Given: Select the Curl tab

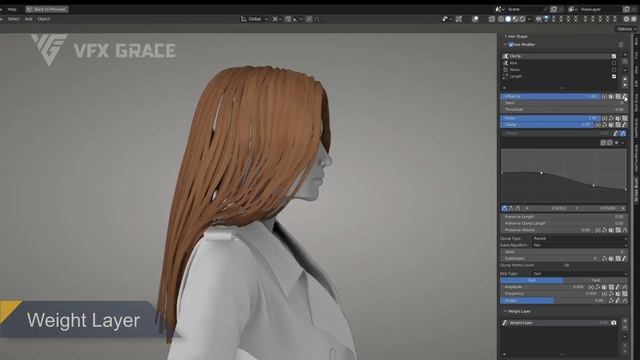Looking at the screenshot, I should coord(532,280).
